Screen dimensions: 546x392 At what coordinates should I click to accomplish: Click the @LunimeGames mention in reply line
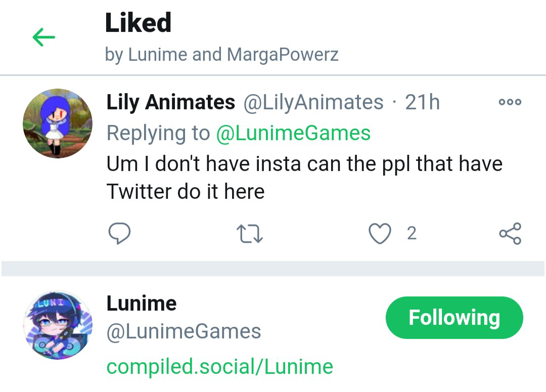pos(293,133)
